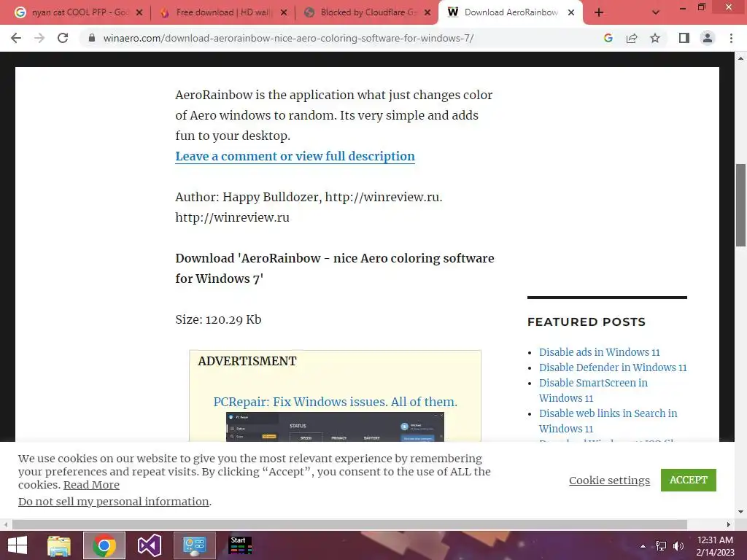Close the nyan cat COOL PFP tab
The height and width of the screenshot is (560, 747).
[x=139, y=12]
